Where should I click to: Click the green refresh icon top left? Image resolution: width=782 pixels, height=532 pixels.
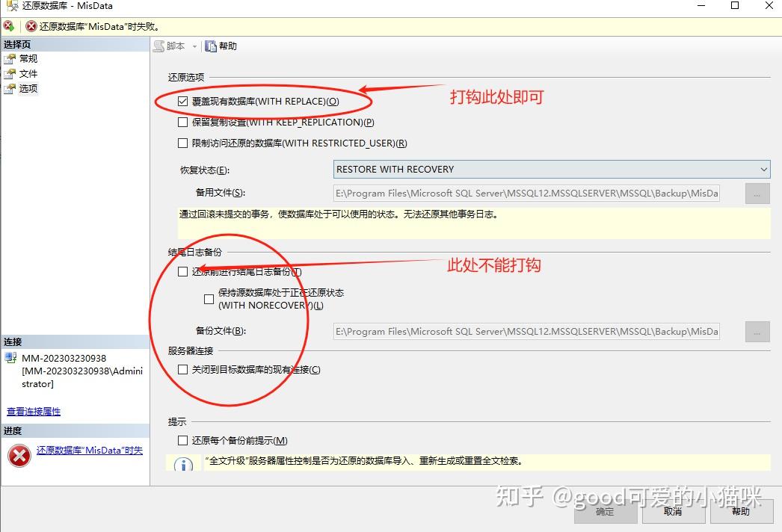coord(8,24)
